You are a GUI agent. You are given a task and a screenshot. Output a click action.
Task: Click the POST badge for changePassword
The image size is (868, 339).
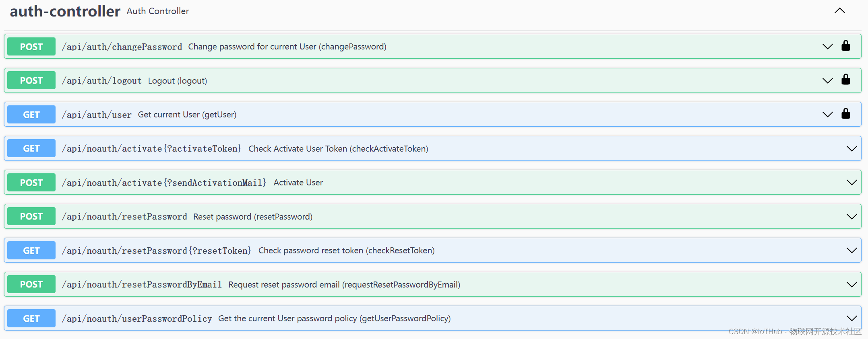pyautogui.click(x=31, y=47)
